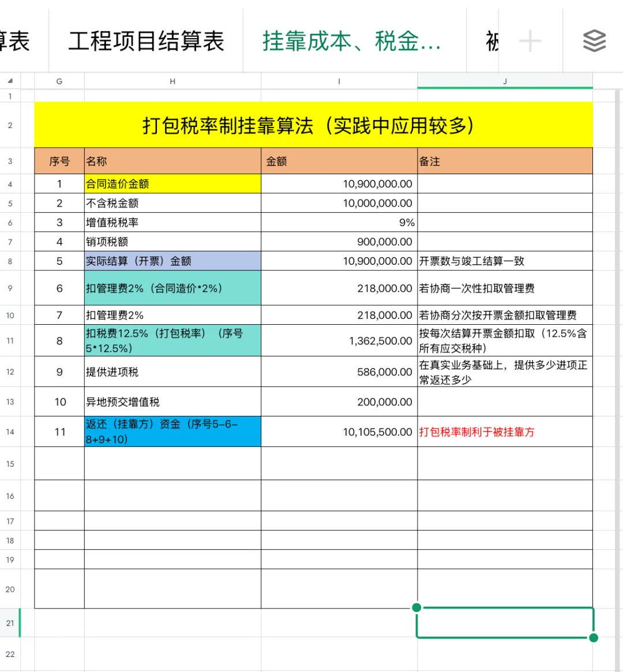Click the amount 900,000.00

tap(339, 242)
